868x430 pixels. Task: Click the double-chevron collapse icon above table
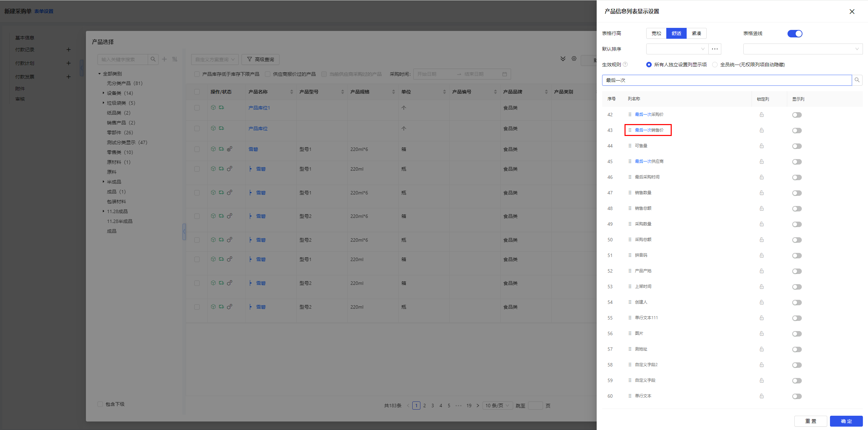click(x=563, y=59)
